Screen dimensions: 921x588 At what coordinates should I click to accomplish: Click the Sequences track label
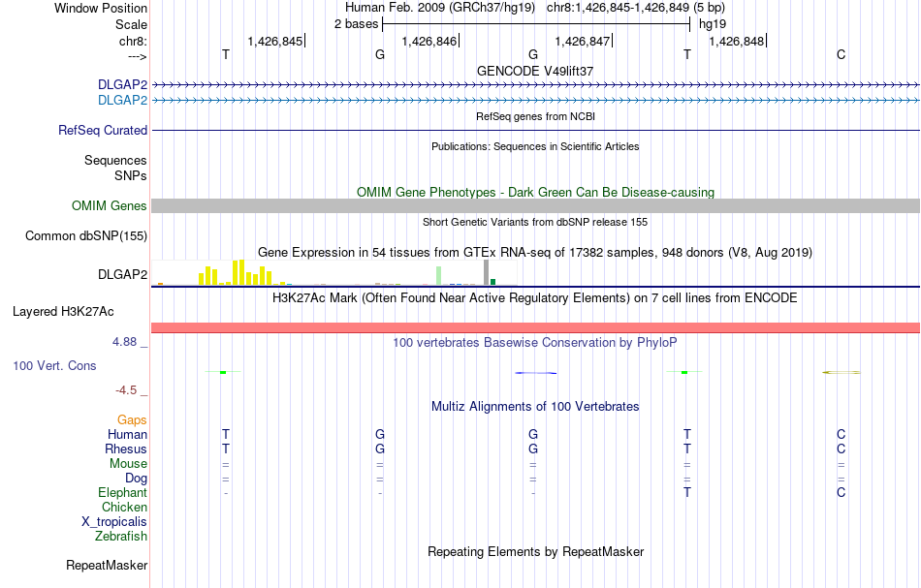[x=115, y=160]
